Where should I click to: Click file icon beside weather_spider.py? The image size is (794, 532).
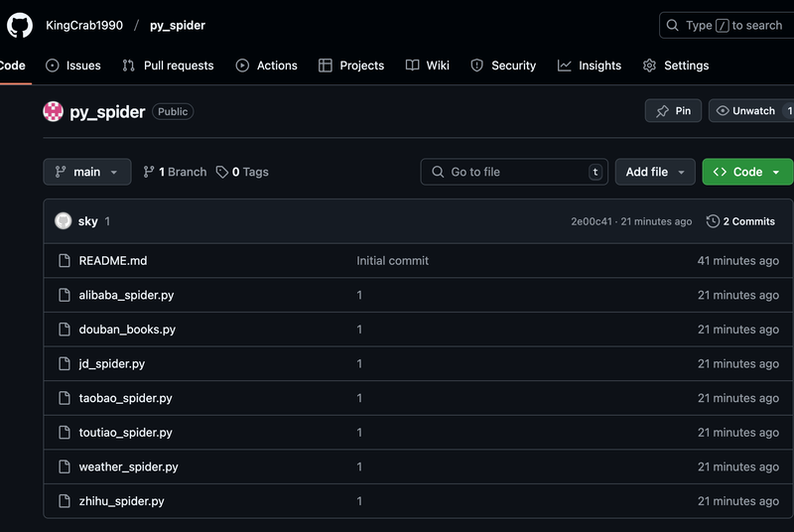click(65, 467)
